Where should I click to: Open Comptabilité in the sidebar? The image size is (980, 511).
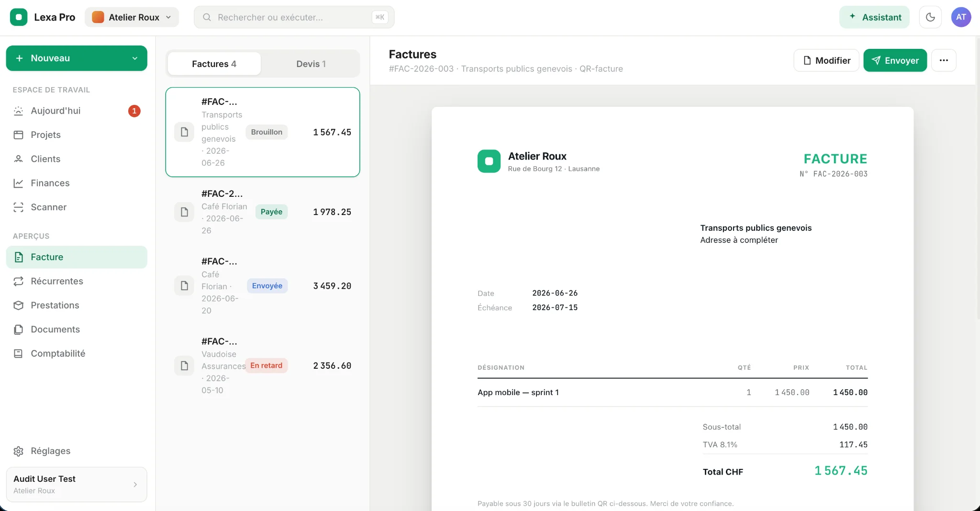click(x=77, y=353)
